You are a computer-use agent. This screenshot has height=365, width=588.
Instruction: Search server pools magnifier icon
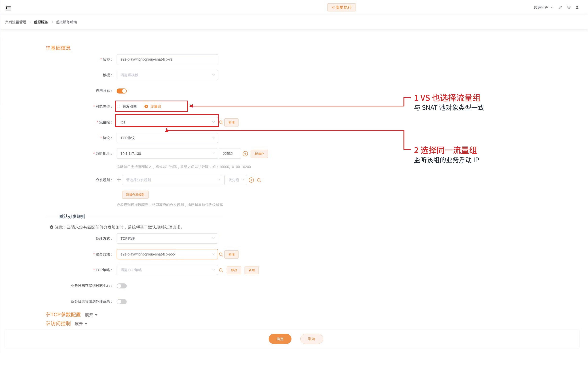tap(221, 254)
